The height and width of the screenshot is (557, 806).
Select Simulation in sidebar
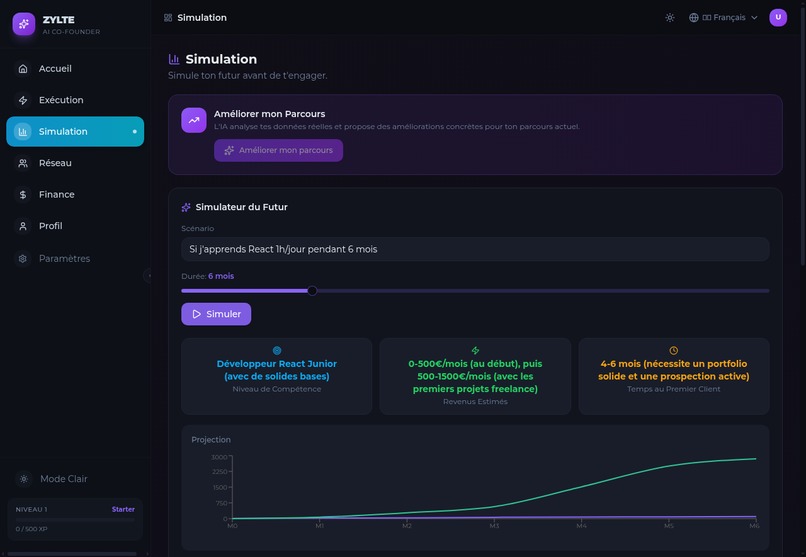click(75, 132)
